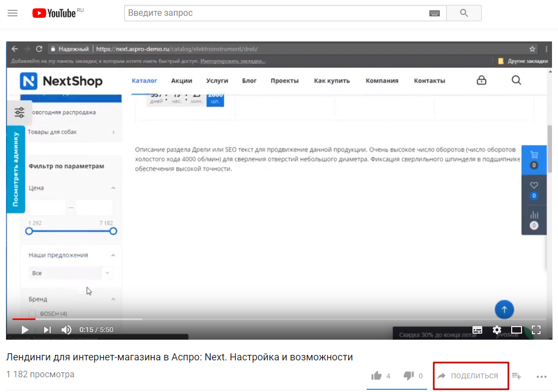This screenshot has width=558, height=392.
Task: Click the minimum price input field
Action: [47, 207]
